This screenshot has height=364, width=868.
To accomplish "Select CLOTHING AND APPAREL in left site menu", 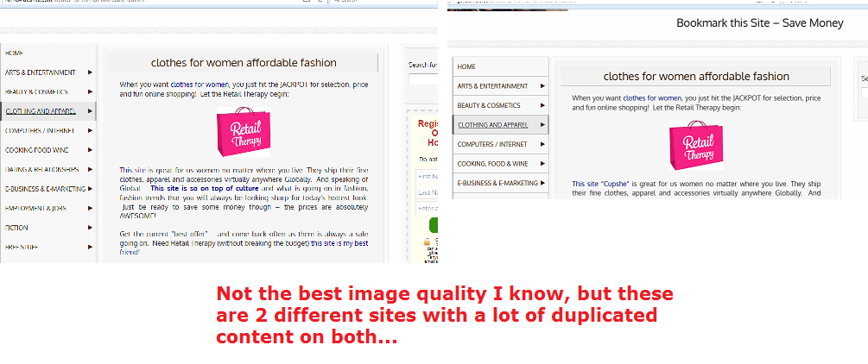I will click(x=41, y=111).
